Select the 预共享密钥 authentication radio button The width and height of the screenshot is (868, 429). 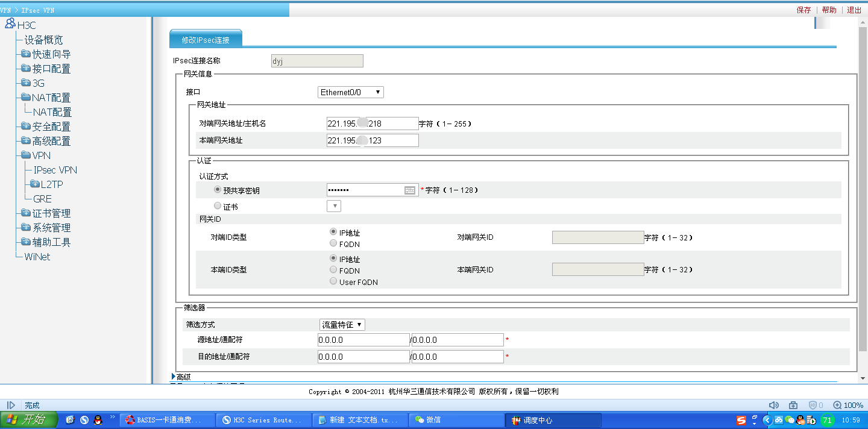[218, 189]
